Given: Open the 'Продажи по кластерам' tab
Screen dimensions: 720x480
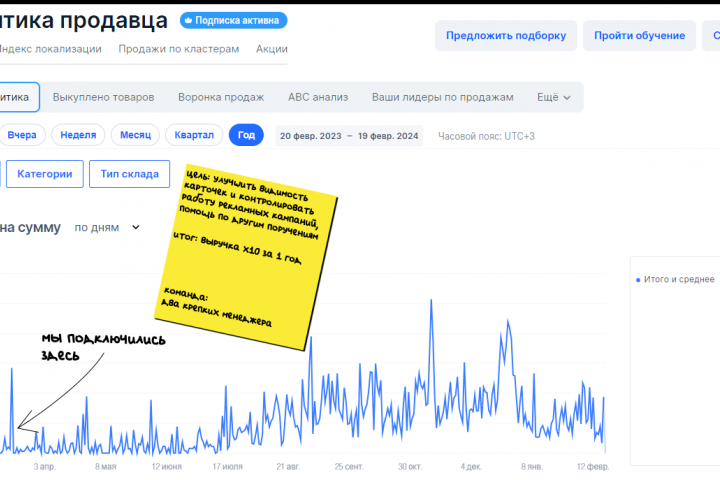Looking at the screenshot, I should 179,49.
